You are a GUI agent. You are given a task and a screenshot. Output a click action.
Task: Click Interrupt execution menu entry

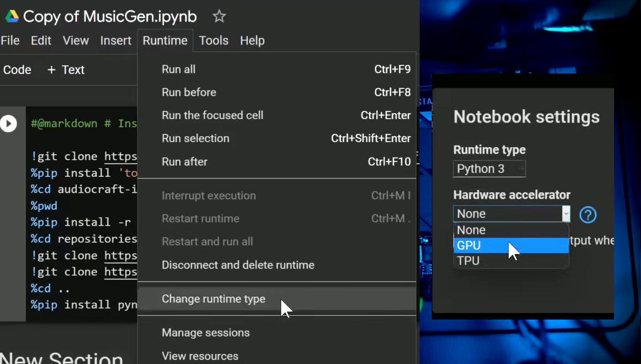(277, 195)
